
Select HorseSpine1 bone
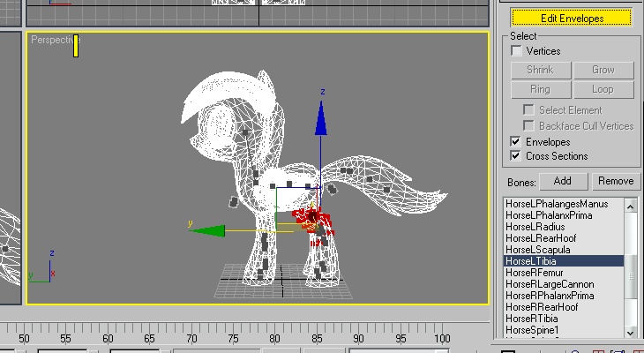(x=564, y=330)
